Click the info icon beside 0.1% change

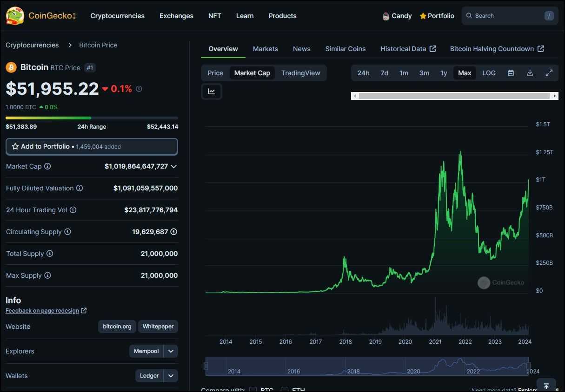(139, 89)
